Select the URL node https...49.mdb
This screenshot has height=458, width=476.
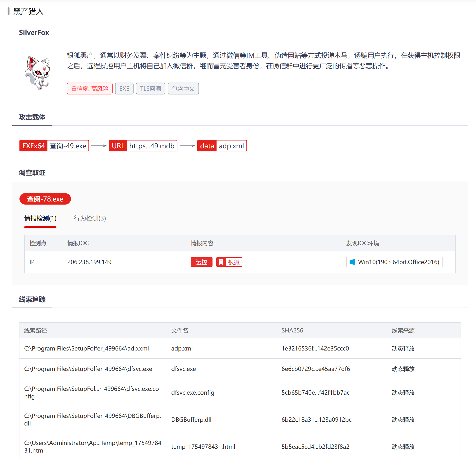143,145
